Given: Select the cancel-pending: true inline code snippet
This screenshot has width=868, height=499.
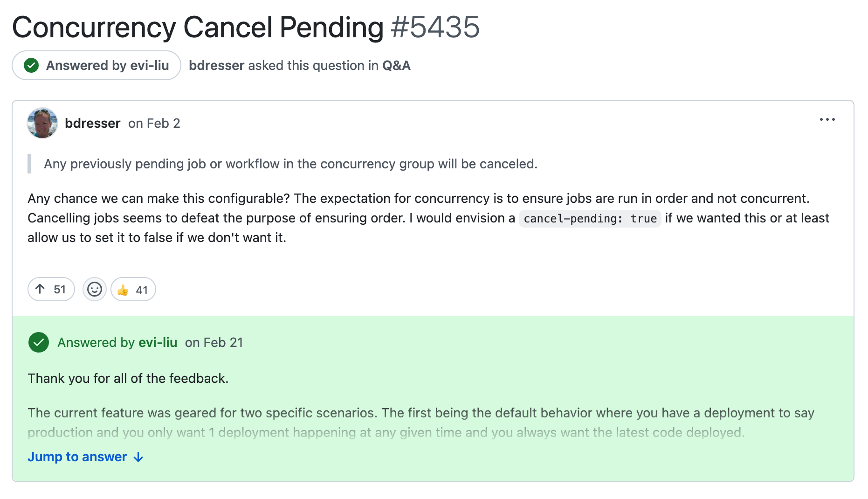Looking at the screenshot, I should pos(589,218).
